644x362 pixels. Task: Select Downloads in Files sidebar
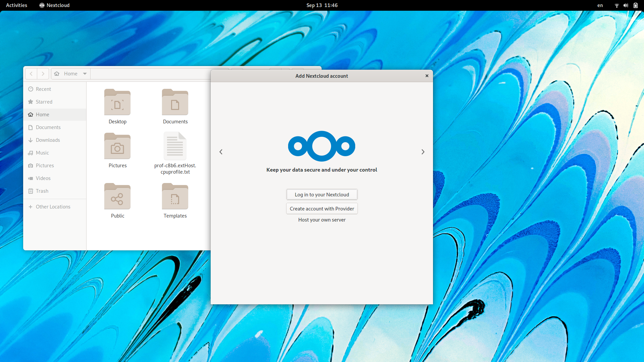[x=55, y=140]
